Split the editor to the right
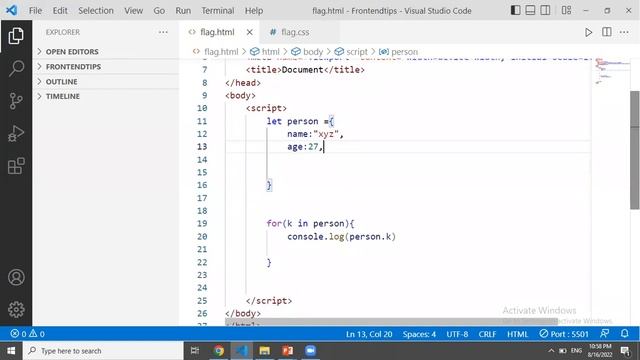This screenshot has height=360, width=640. coord(607,32)
